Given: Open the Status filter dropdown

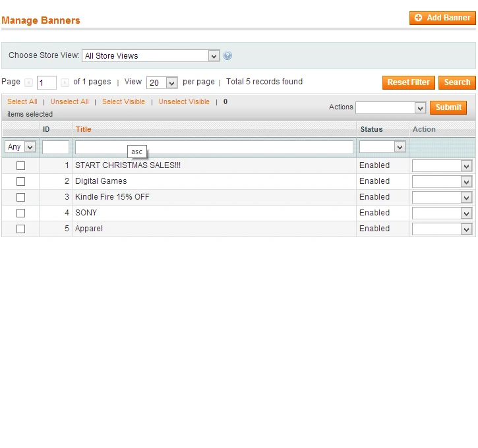Looking at the screenshot, I should [x=382, y=147].
